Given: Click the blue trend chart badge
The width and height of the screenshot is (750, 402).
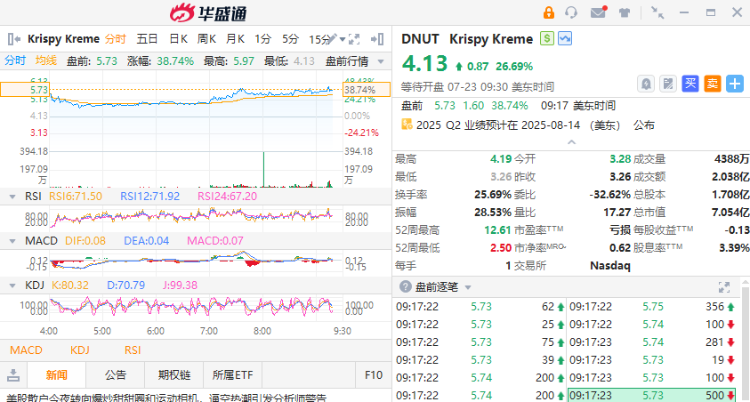Looking at the screenshot, I should point(565,38).
